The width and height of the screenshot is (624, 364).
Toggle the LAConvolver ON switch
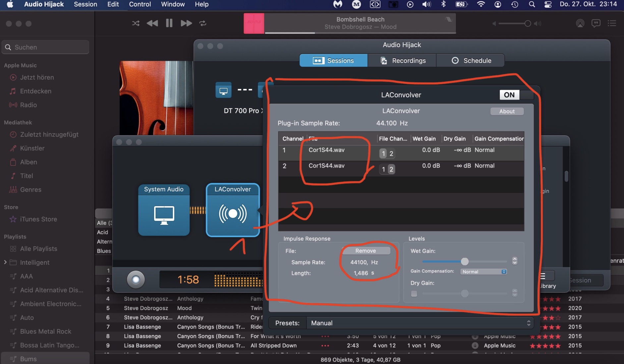(517, 95)
